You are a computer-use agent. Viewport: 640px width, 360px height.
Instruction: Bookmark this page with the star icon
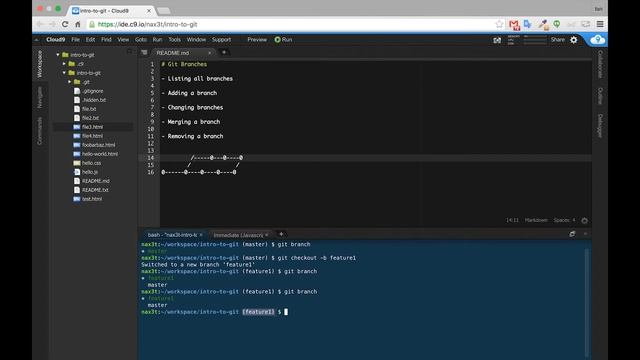499,24
